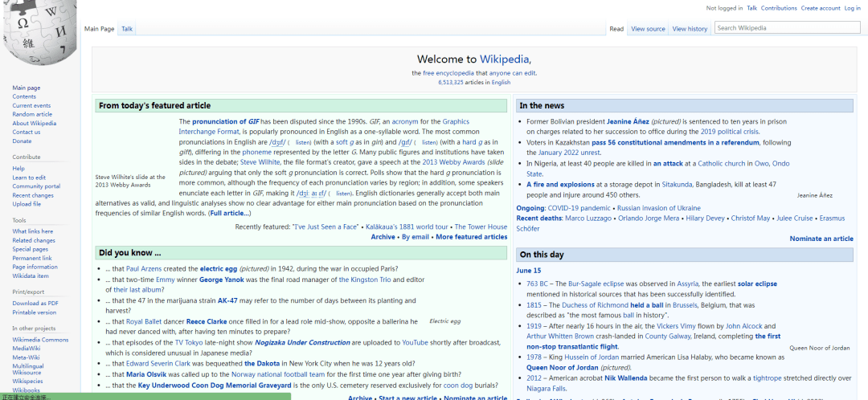Open Page information link
The image size is (868, 400).
35,267
